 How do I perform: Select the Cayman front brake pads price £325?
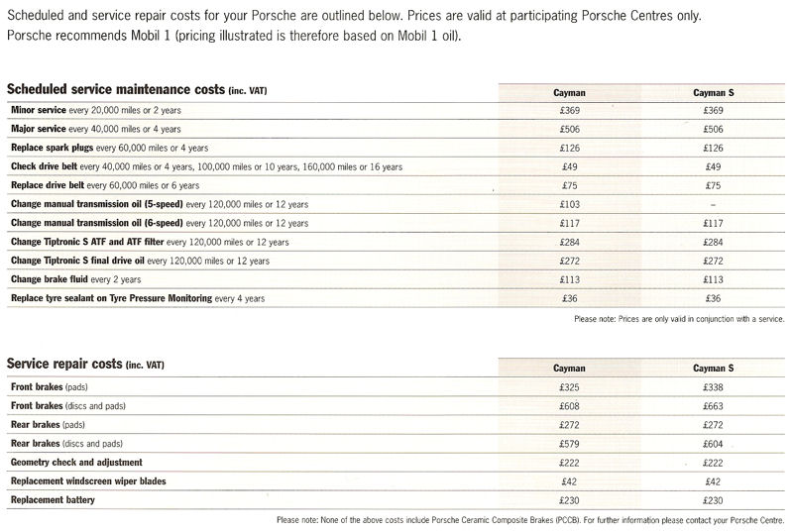(x=569, y=387)
